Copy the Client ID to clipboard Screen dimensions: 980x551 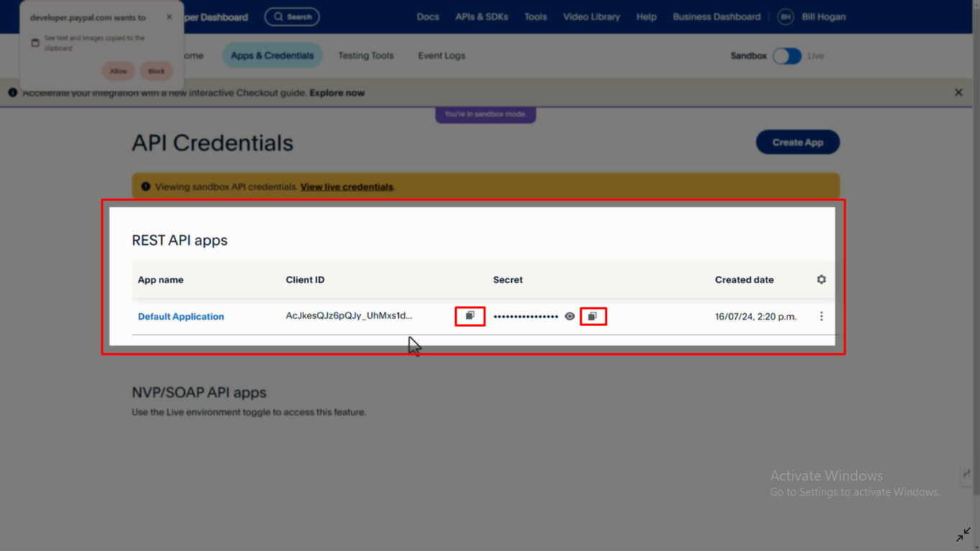click(x=470, y=316)
